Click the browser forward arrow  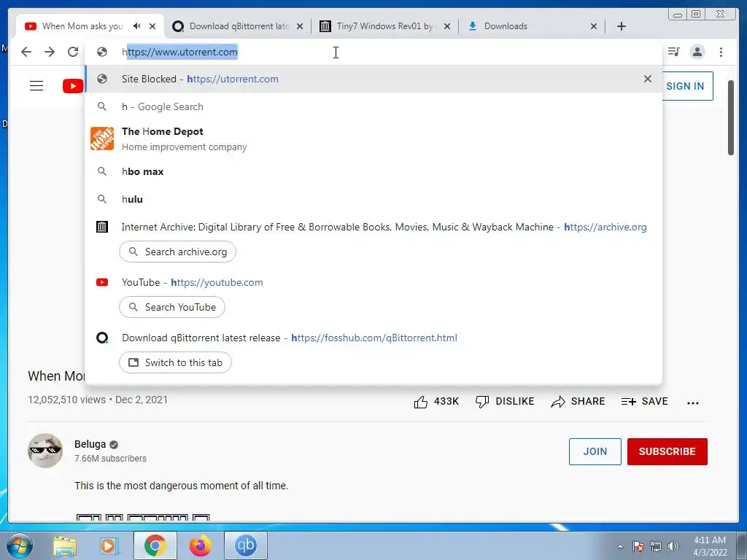(50, 52)
